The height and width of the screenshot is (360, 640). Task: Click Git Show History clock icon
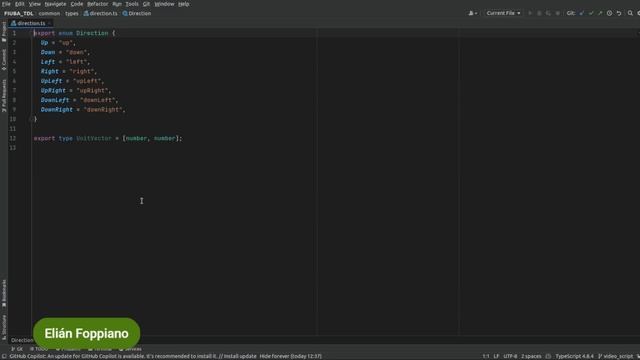click(x=609, y=13)
